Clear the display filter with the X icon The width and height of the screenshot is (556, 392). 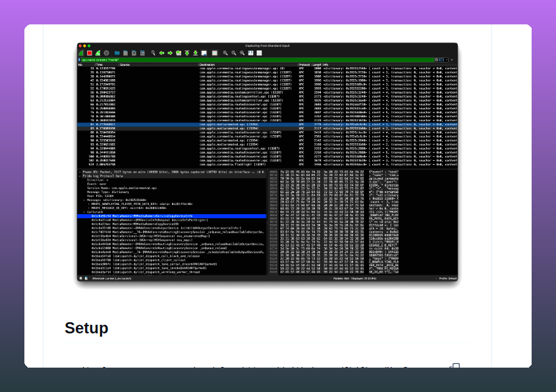point(436,60)
